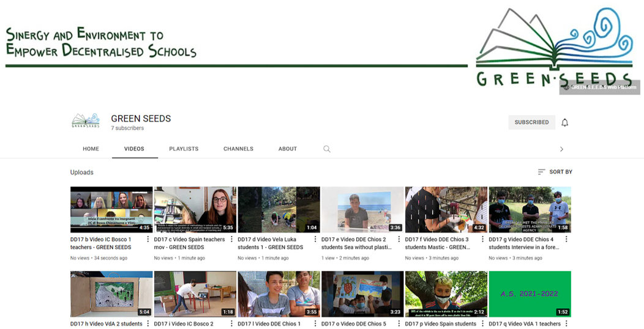Play the 3:36 Chios 2 beach thumbnail
Image resolution: width=644 pixels, height=329 pixels.
coord(362,210)
